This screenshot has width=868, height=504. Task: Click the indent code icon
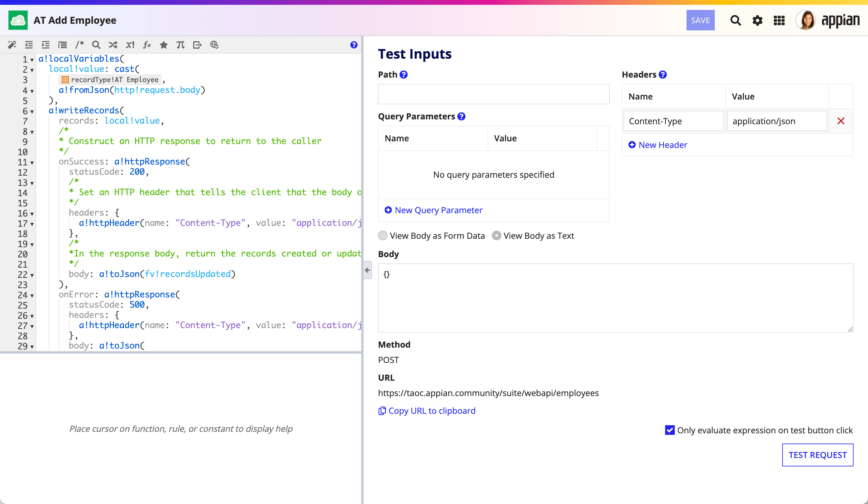[45, 45]
